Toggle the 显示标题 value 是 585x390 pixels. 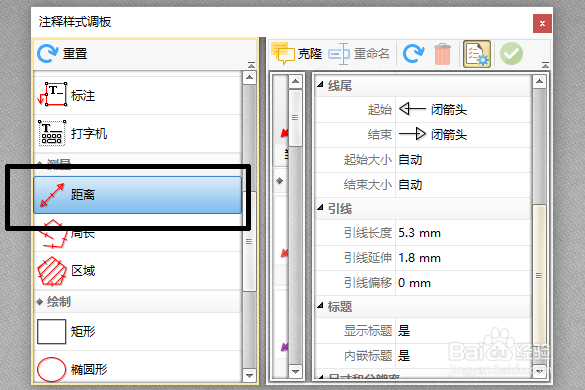click(x=463, y=331)
